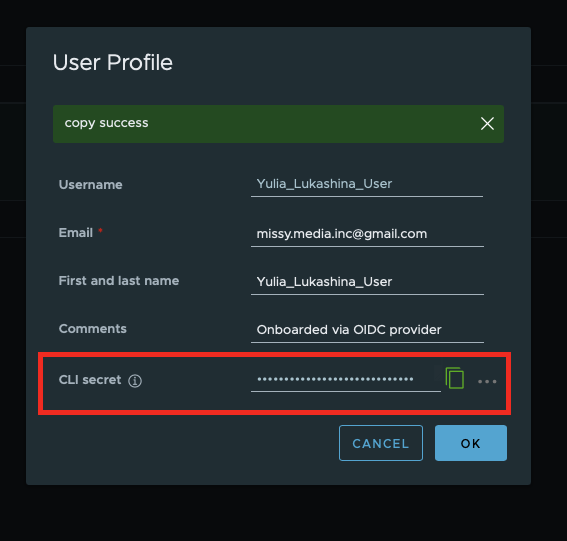This screenshot has width=567, height=541.
Task: Click the Username label
Action: [90, 185]
